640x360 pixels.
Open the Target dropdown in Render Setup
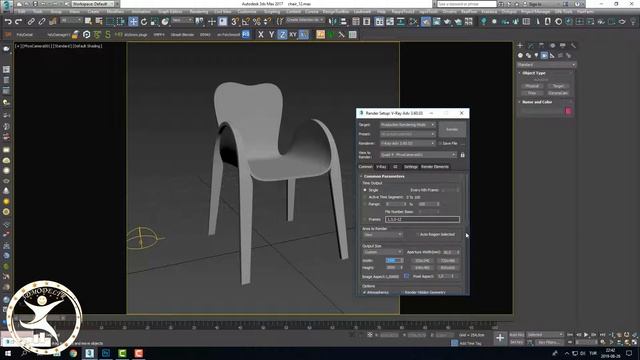coord(408,124)
